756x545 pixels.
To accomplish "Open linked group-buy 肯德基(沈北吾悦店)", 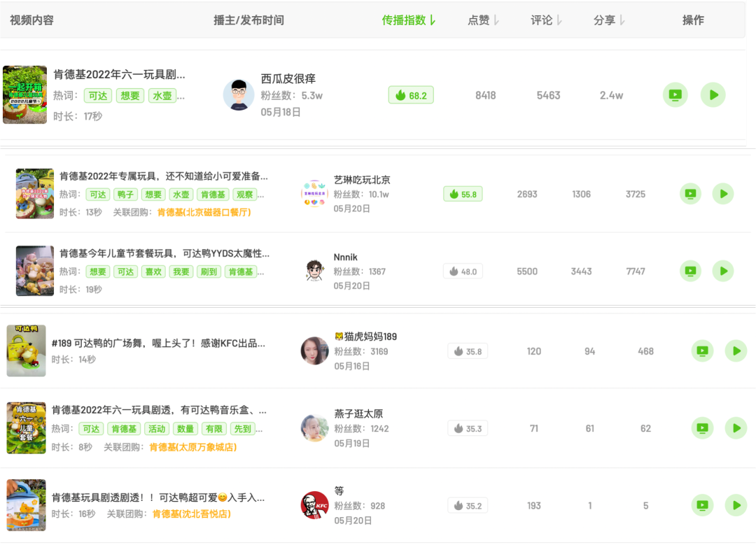I will pos(191,514).
